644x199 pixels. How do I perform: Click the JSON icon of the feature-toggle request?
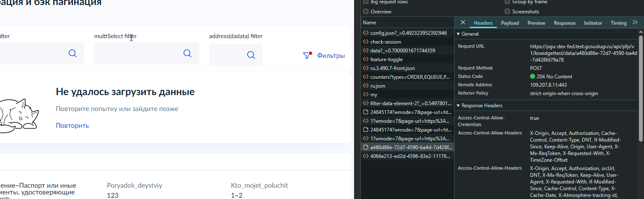click(x=366, y=59)
